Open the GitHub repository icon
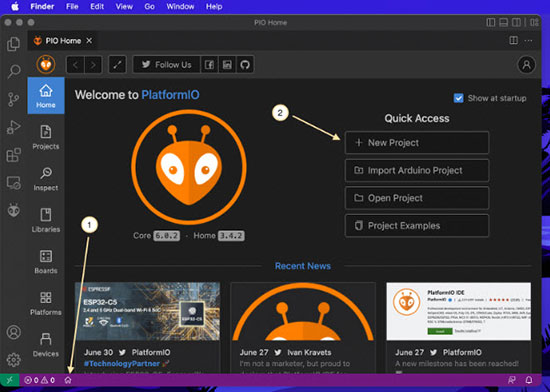Viewport: 550px width, 392px height. point(245,65)
